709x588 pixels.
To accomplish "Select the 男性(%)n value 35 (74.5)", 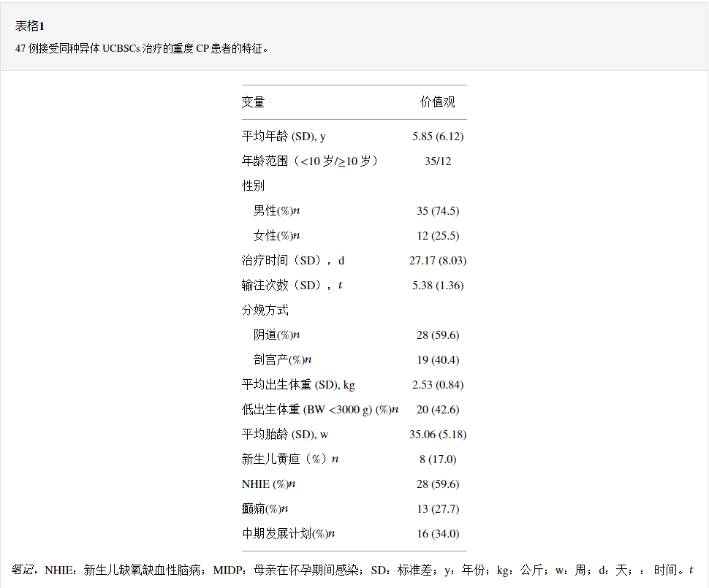I will [437, 211].
